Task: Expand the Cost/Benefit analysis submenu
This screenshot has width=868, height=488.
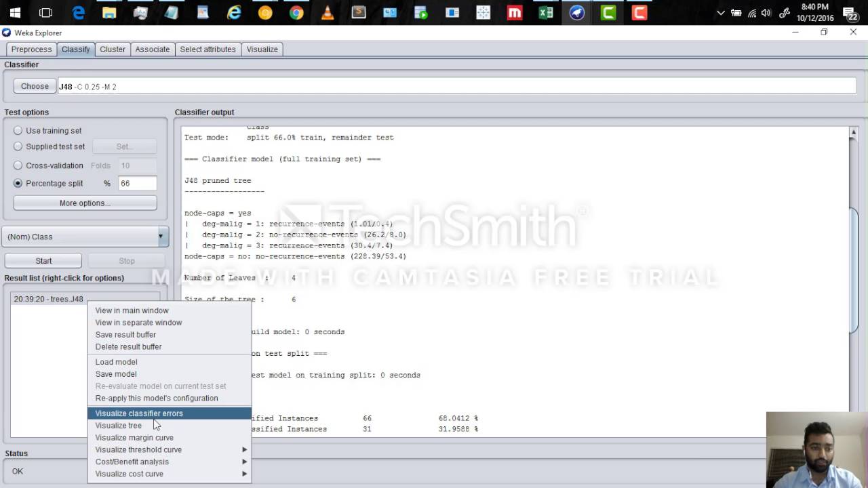Action: coord(169,462)
